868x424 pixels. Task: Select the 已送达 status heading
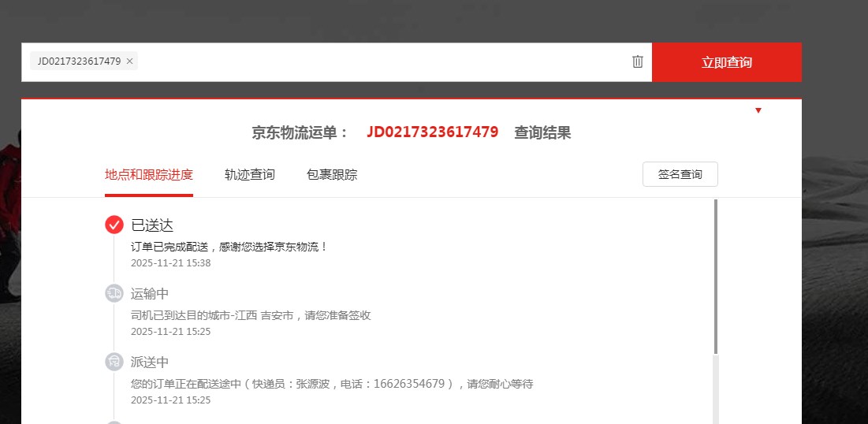(152, 225)
